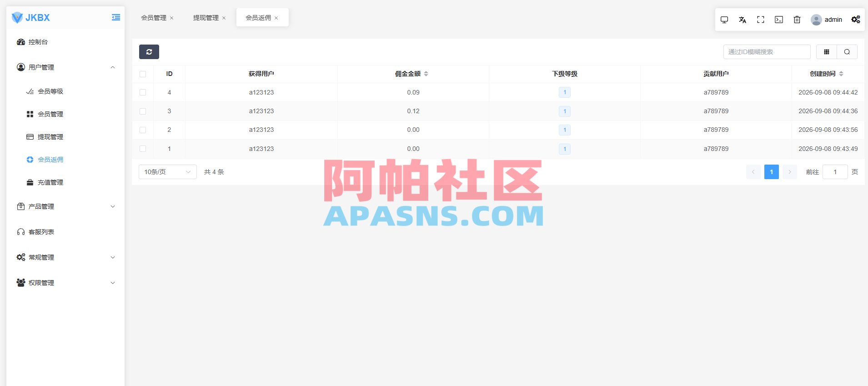Screen dimensions: 868x386
Task: Select page 1 in pagination
Action: tap(772, 172)
